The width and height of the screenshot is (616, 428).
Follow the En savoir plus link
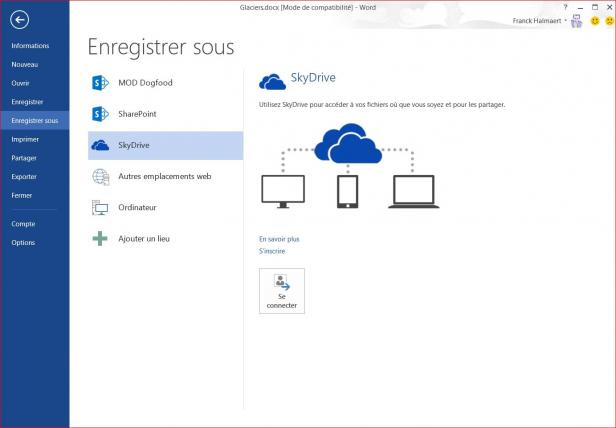click(x=279, y=239)
